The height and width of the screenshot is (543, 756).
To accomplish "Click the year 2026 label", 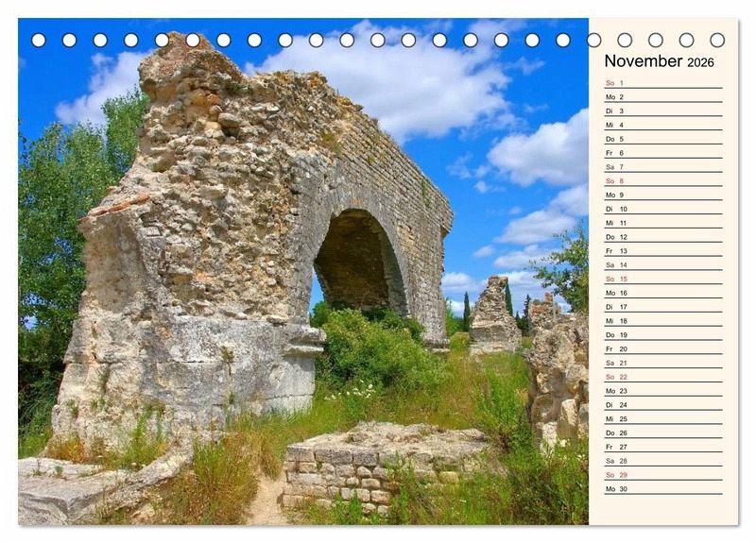I will tap(700, 62).
